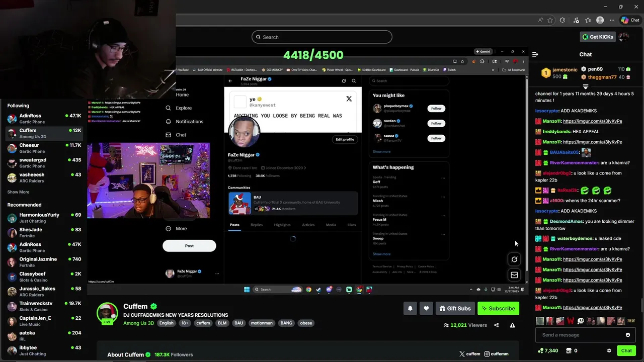The width and height of the screenshot is (644, 362).
Task: Click the messages envelope icon in streamed X page
Action: 514,275
